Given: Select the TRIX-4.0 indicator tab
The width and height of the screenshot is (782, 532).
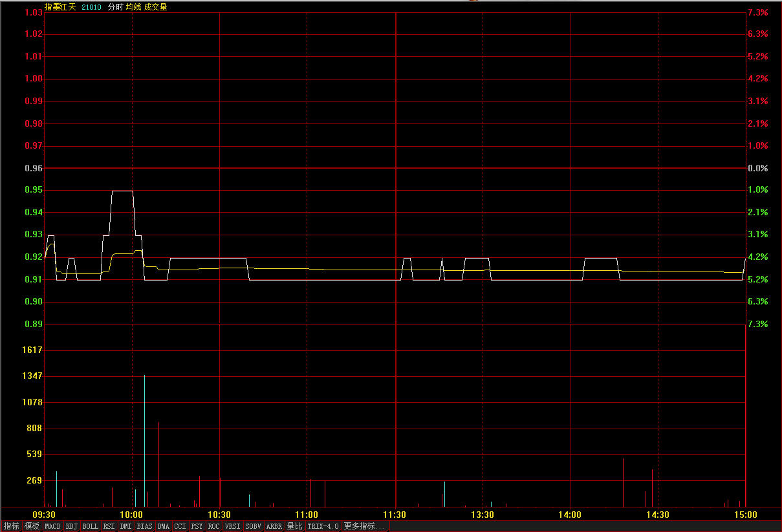Looking at the screenshot, I should 323,527.
